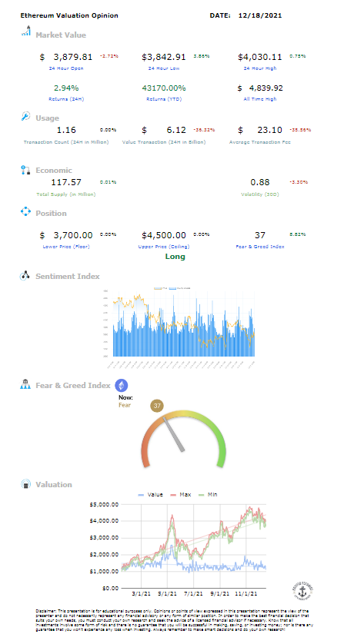Click the Market Value bar chart icon

[x=26, y=31]
